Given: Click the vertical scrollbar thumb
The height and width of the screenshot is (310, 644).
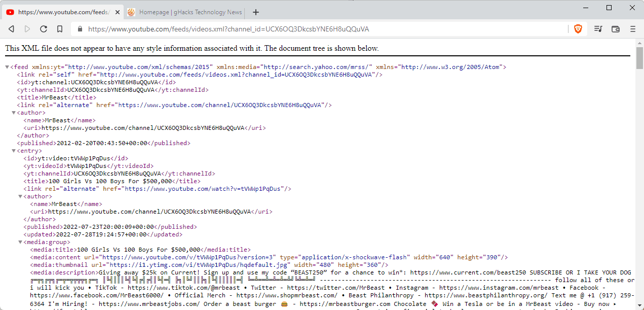Looking at the screenshot, I should pos(639,58).
